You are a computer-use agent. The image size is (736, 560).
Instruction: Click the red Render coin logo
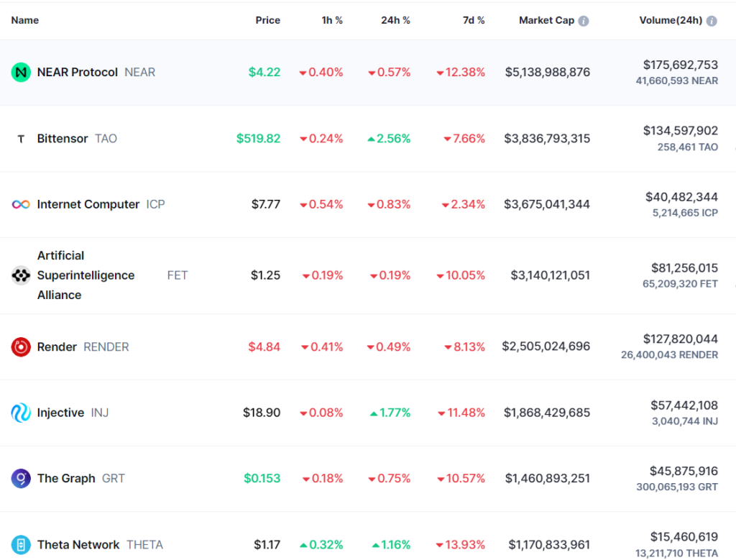tap(21, 347)
